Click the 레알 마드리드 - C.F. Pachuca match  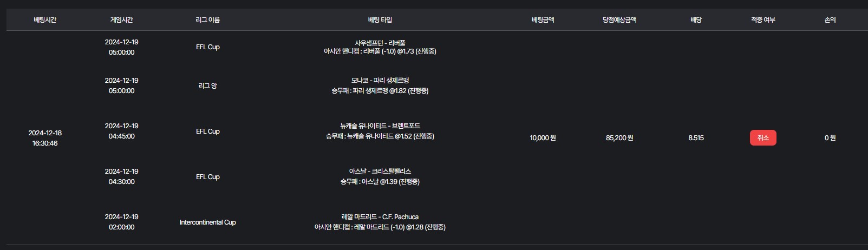click(380, 217)
